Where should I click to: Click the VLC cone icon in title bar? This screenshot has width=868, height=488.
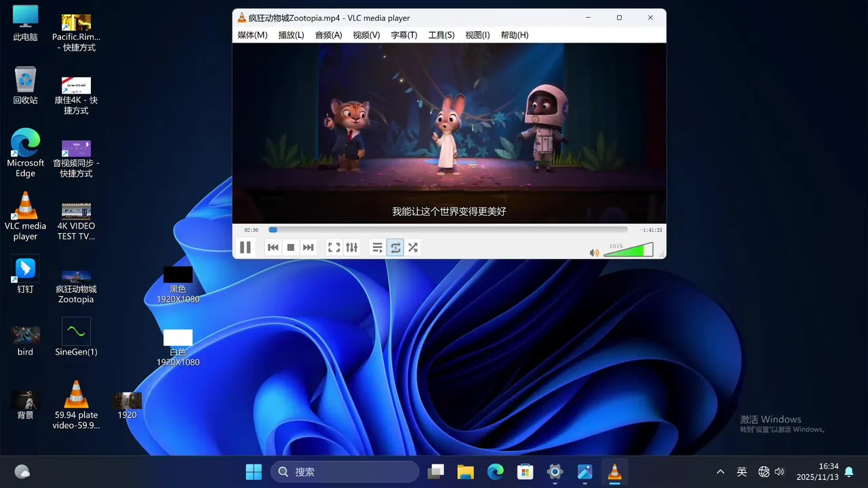(241, 18)
